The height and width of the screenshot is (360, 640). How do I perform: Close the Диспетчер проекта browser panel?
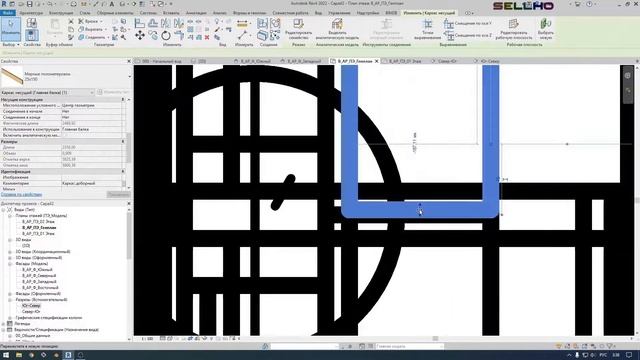(129, 203)
